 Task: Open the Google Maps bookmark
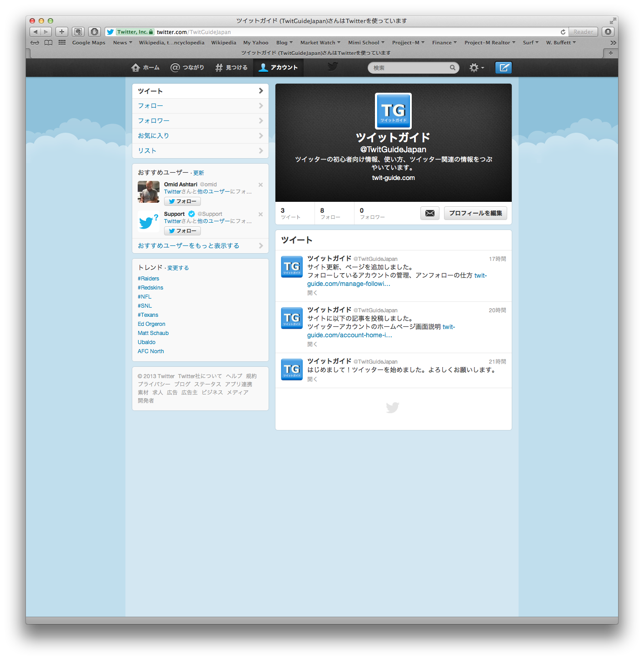(89, 43)
